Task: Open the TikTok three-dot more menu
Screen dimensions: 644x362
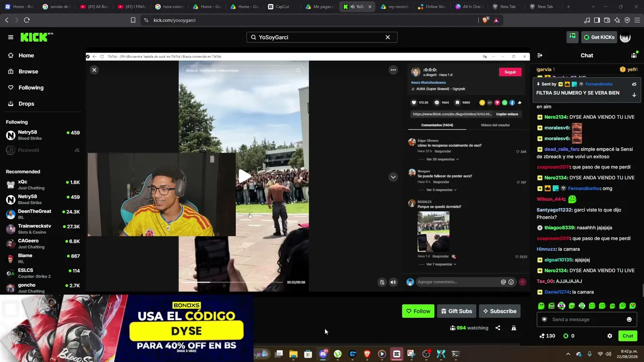Action: click(x=393, y=70)
